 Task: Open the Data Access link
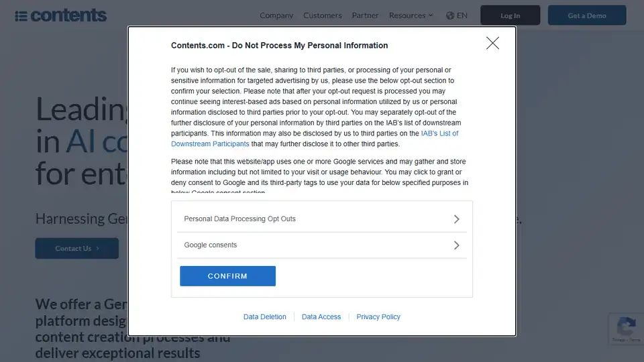coord(321,317)
